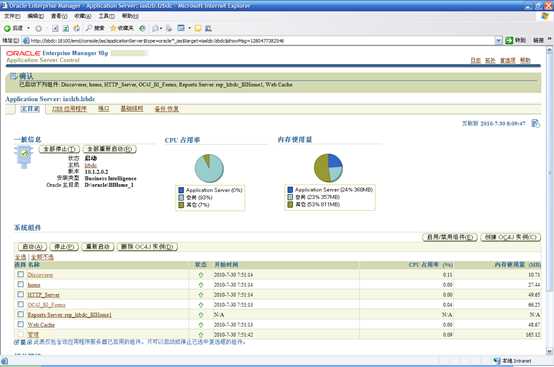Open the 日志 (Logs) link in page header
Image resolution: width=554 pixels, height=367 pixels.
coord(476,60)
